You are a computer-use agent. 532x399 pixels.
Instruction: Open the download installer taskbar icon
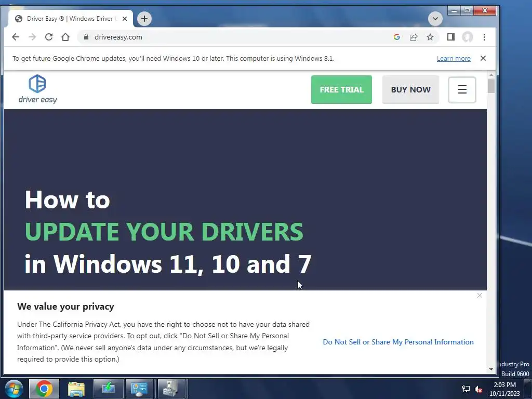point(108,389)
